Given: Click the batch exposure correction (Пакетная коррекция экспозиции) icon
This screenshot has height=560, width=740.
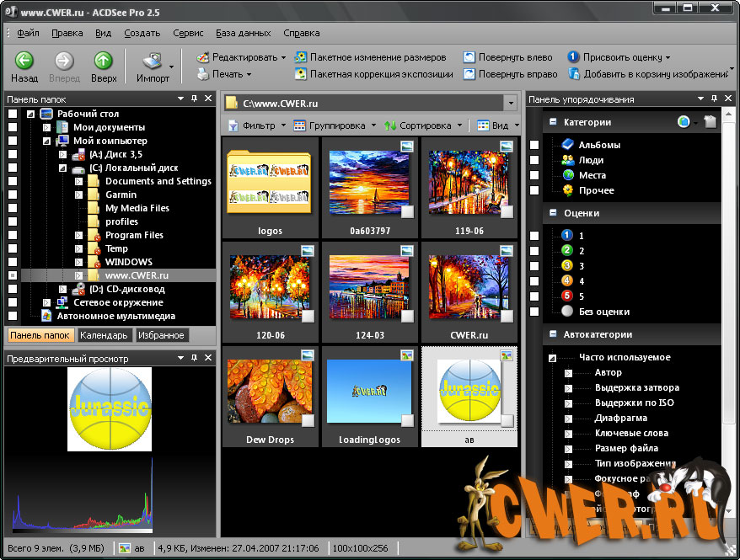Looking at the screenshot, I should click(301, 74).
